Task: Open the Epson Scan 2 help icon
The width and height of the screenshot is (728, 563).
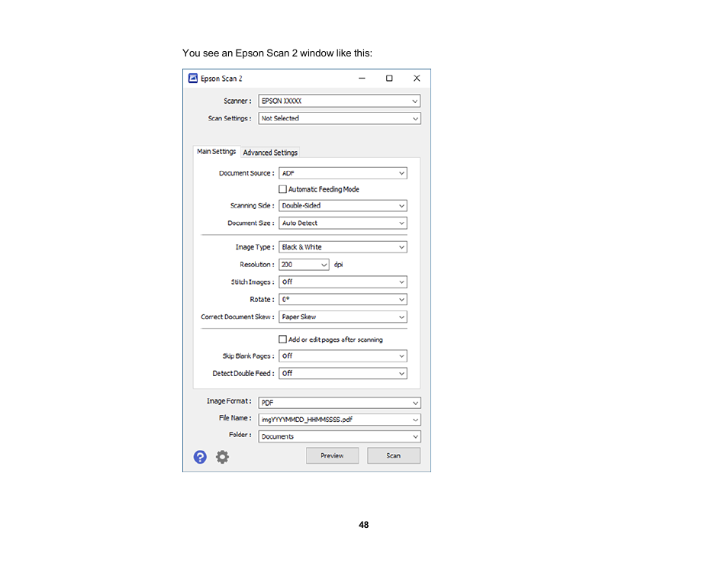Action: [200, 457]
